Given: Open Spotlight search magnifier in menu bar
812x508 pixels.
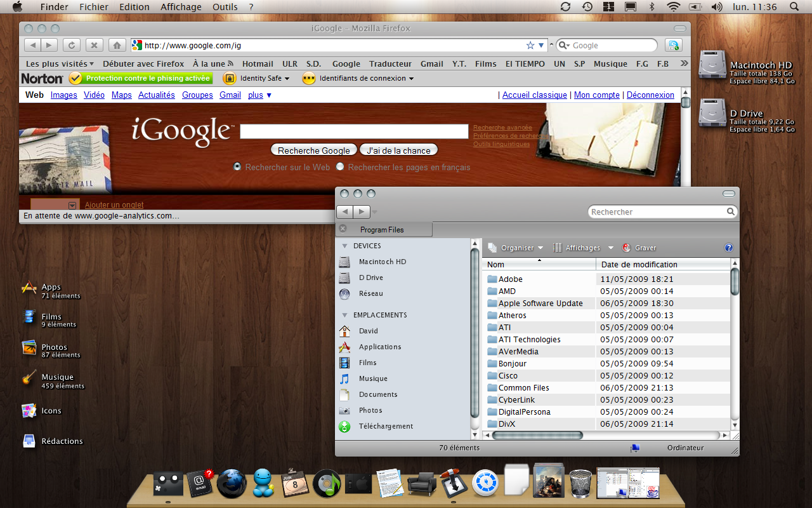Looking at the screenshot, I should point(794,7).
